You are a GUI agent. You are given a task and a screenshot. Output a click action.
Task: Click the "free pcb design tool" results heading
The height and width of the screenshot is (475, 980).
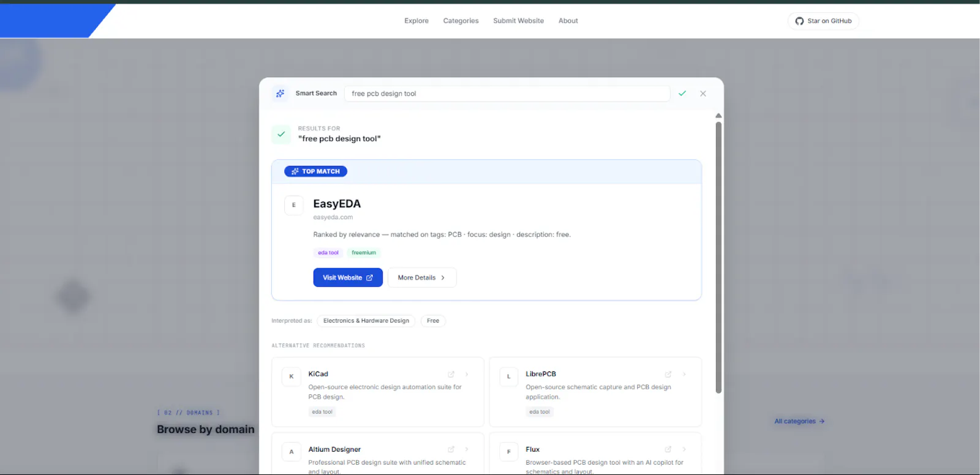coord(339,139)
